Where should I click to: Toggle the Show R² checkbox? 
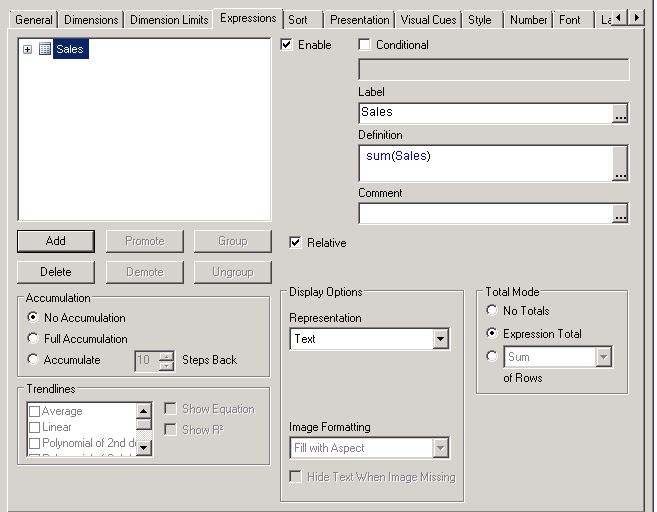pyautogui.click(x=170, y=429)
